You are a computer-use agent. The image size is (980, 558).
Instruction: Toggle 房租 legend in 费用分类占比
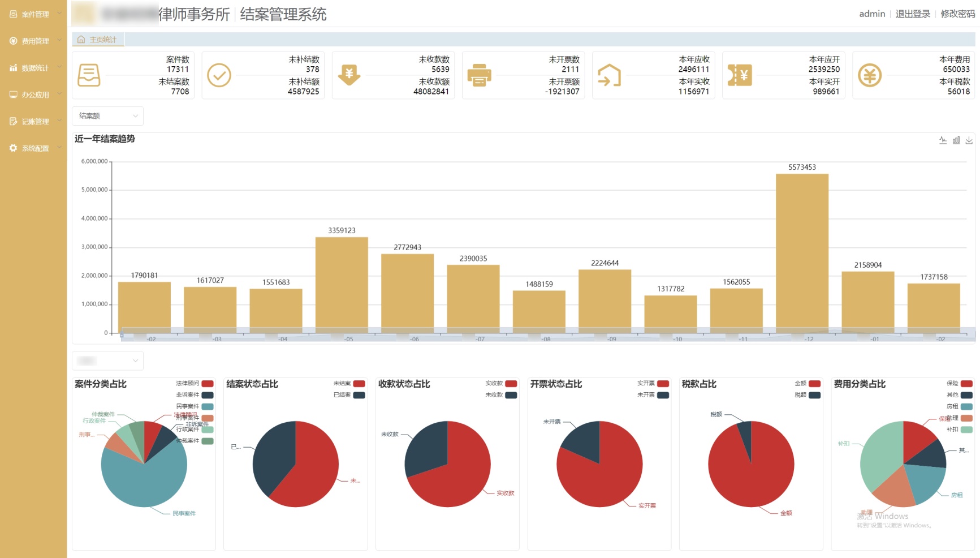tap(959, 406)
